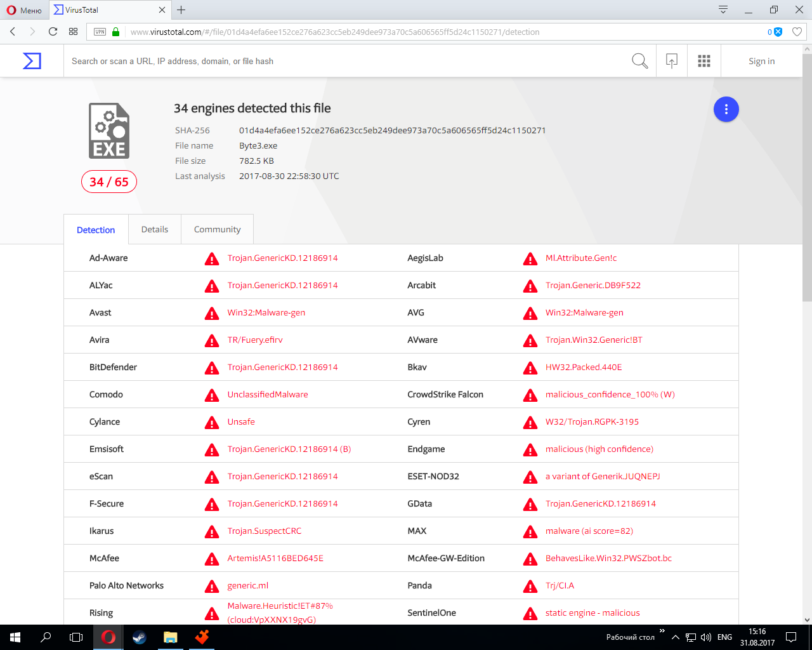Open the network status tray icon
This screenshot has width=812, height=650.
(x=691, y=637)
